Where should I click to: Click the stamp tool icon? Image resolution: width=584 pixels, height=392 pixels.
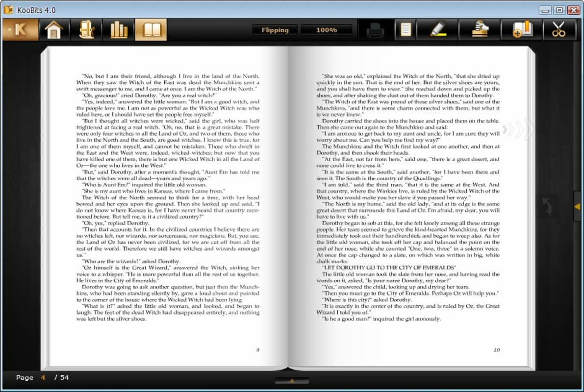coord(480,30)
